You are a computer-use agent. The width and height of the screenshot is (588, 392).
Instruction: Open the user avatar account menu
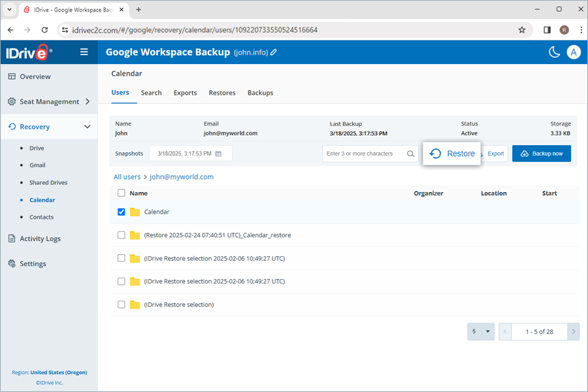(574, 52)
